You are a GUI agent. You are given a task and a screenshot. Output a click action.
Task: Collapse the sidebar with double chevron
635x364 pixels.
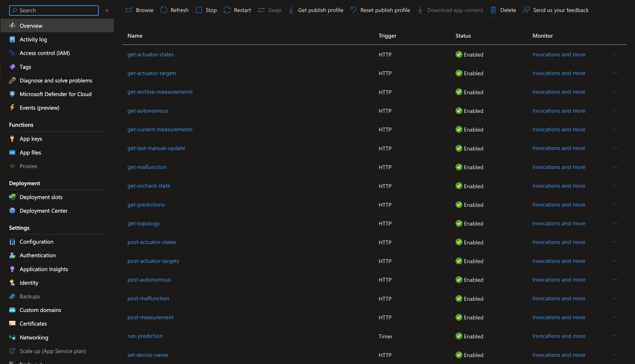tap(107, 10)
